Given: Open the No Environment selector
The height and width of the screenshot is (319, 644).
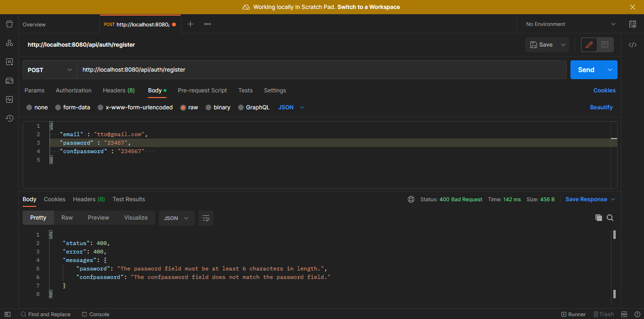Looking at the screenshot, I should (x=568, y=24).
